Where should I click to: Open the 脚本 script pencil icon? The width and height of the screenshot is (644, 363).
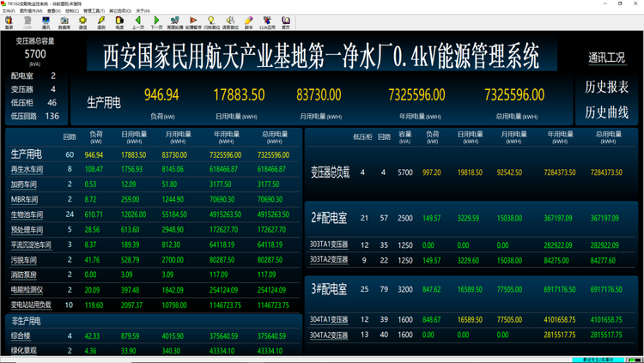coord(248,22)
